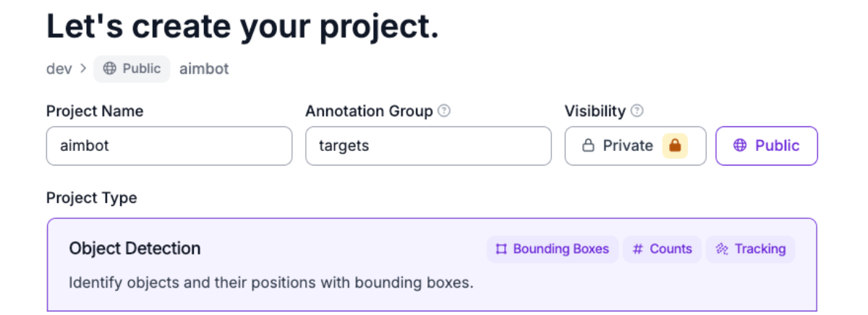Click the Bounding Boxes square icon

coord(501,249)
